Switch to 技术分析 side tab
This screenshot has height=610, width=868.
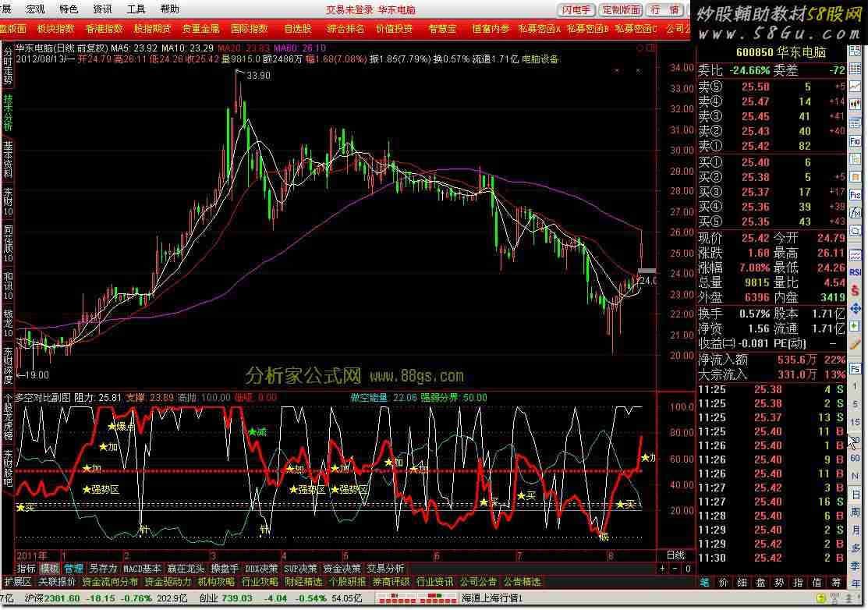tap(8, 112)
